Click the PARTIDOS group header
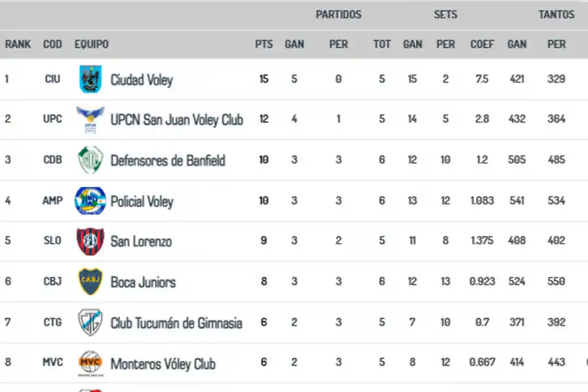The height and width of the screenshot is (392, 588). coord(338,14)
